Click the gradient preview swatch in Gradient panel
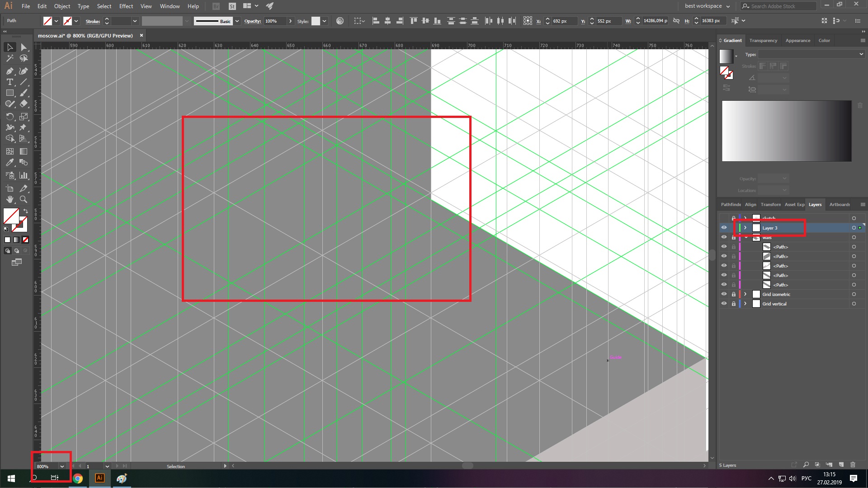 [x=726, y=56]
